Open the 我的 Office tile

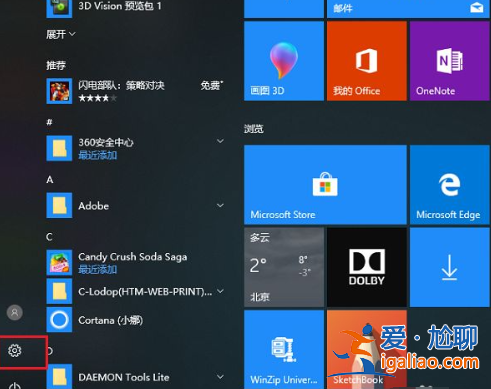[367, 61]
